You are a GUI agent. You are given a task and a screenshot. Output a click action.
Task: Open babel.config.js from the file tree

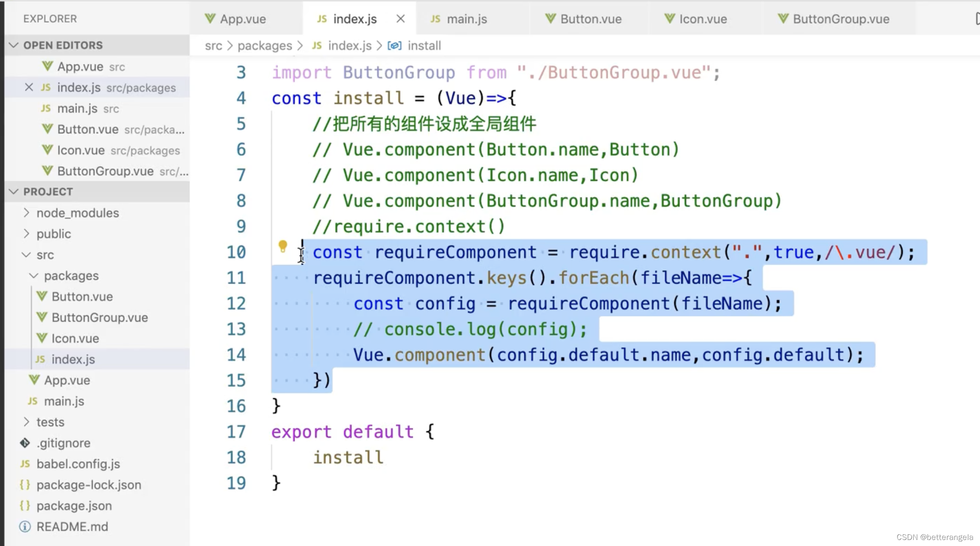[78, 464]
